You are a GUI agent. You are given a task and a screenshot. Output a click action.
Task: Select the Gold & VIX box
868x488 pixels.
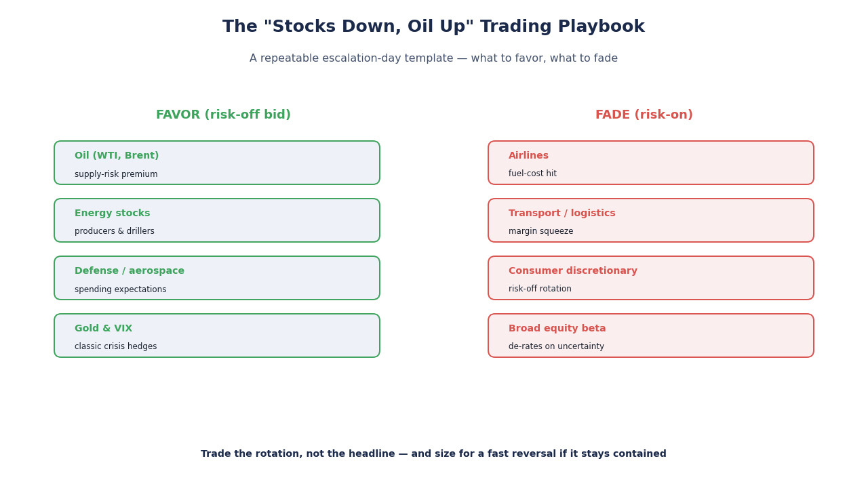pyautogui.click(x=217, y=335)
